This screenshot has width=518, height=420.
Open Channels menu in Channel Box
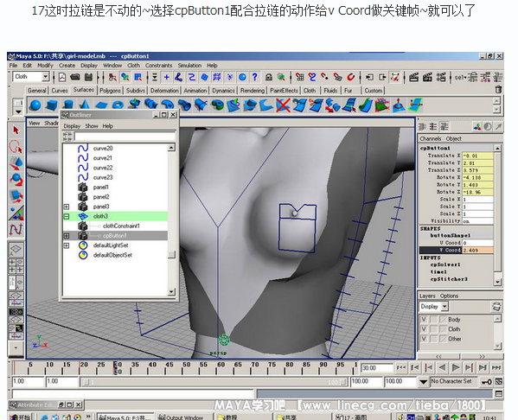431,138
